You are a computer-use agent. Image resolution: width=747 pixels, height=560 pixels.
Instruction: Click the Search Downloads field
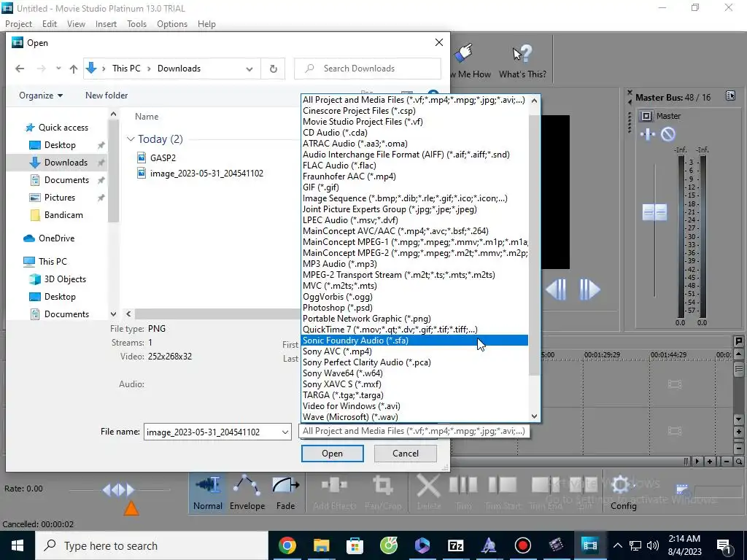tap(368, 69)
